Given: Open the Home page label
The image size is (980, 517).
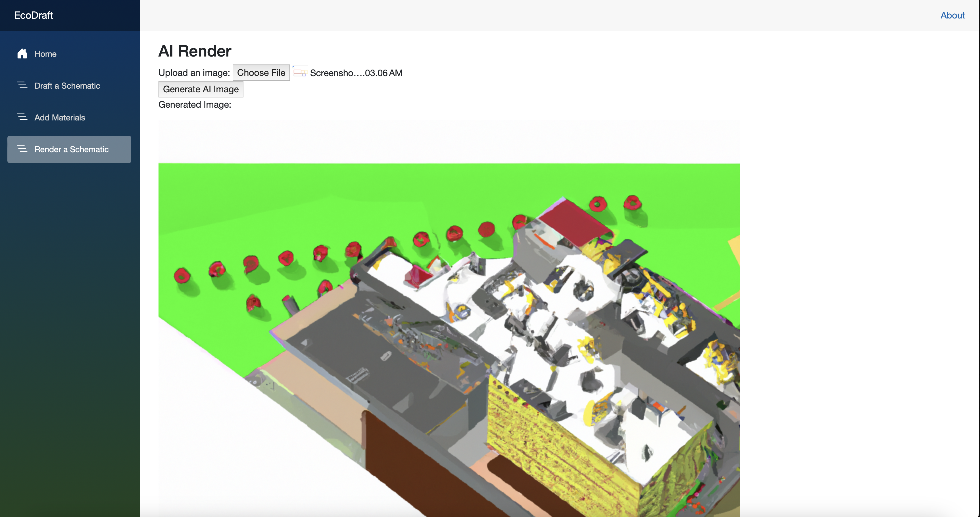Looking at the screenshot, I should [45, 54].
